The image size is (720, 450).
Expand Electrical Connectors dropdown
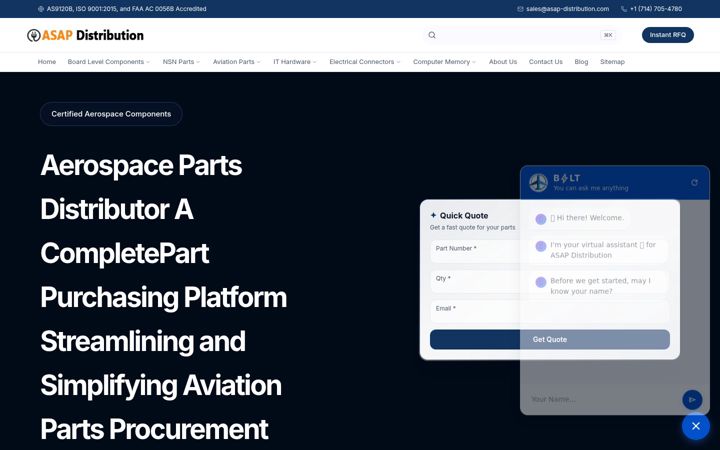pos(365,62)
